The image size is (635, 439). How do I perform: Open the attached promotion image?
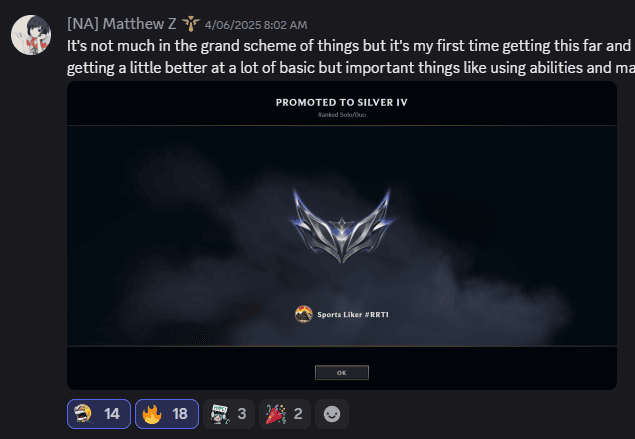[342, 235]
